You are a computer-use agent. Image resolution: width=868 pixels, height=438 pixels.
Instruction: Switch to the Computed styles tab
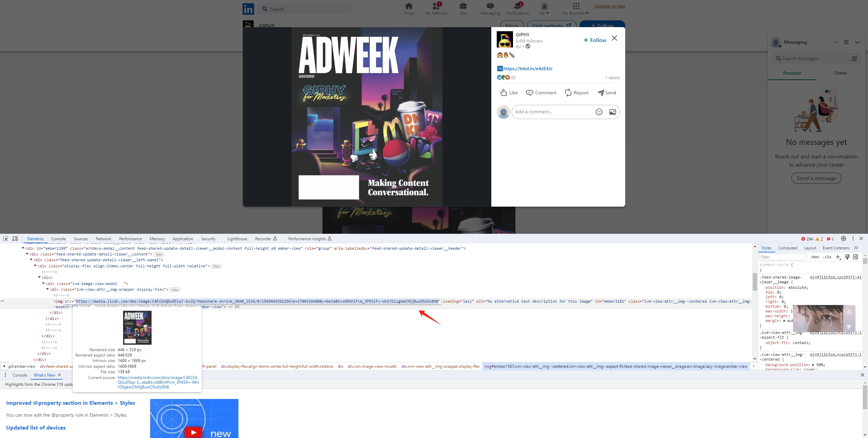[788, 248]
